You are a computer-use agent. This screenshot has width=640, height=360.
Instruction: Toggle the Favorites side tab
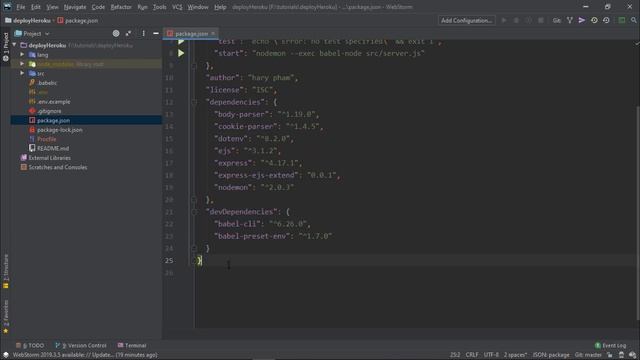[x=5, y=317]
